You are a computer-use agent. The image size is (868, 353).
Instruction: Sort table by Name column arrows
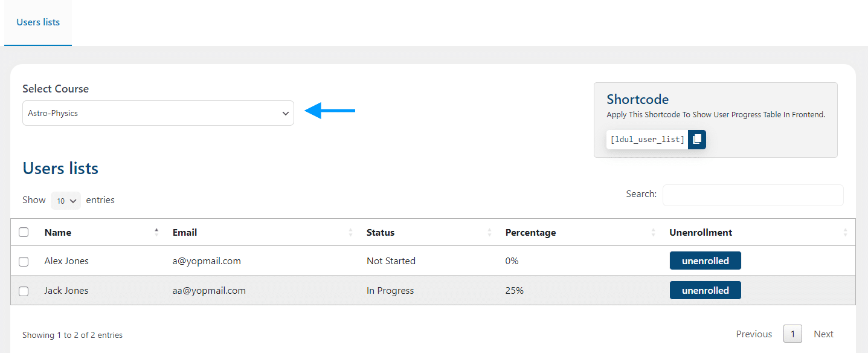(x=156, y=232)
